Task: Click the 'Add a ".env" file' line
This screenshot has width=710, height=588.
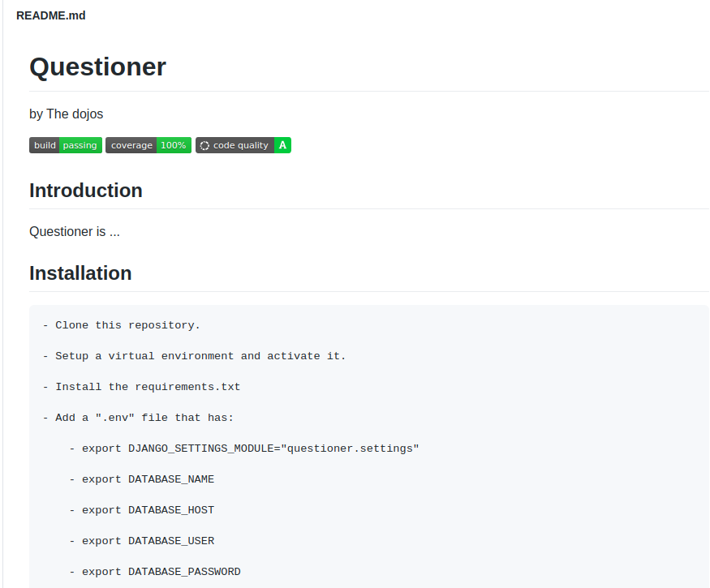Action: point(138,418)
